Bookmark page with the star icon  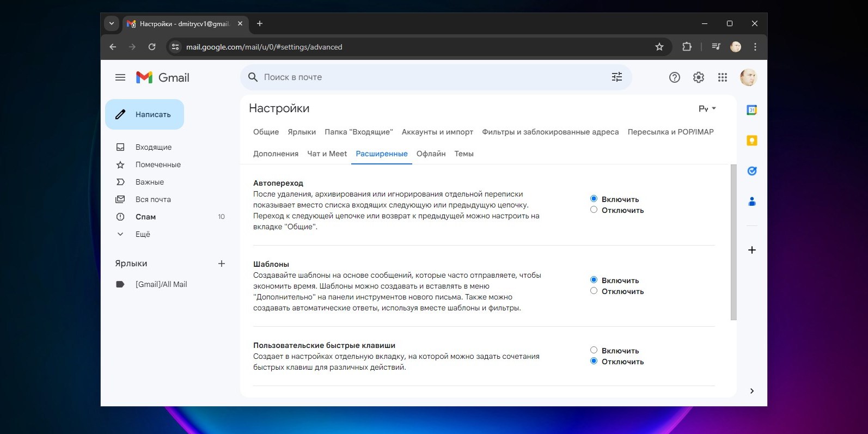coord(659,47)
